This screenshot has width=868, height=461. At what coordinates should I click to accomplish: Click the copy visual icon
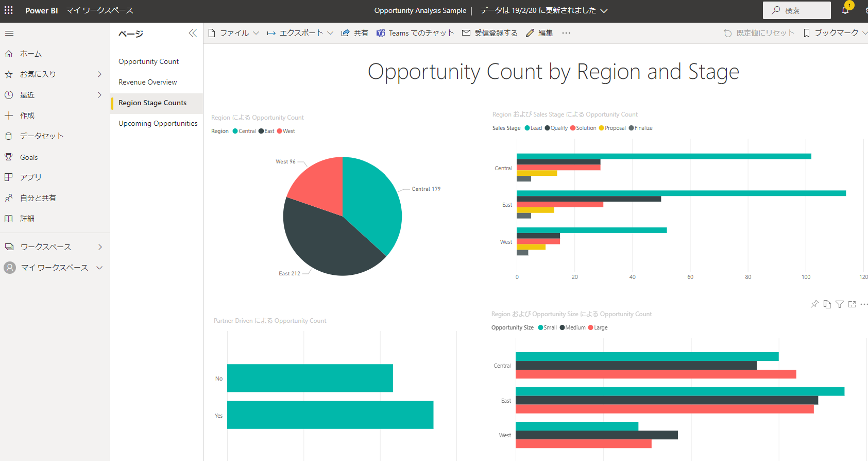(827, 304)
